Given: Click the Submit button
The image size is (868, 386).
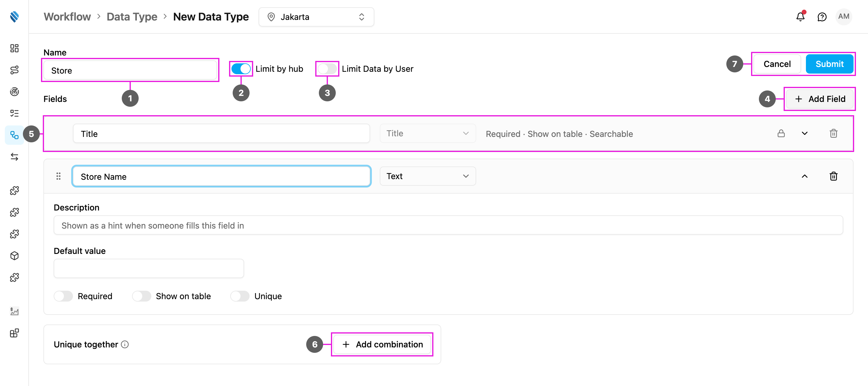Looking at the screenshot, I should coord(829,64).
